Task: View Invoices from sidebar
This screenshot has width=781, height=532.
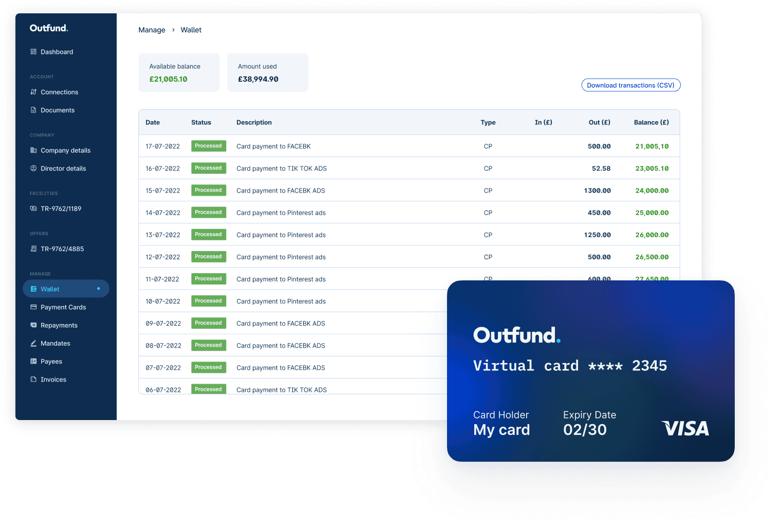Action: [x=53, y=379]
